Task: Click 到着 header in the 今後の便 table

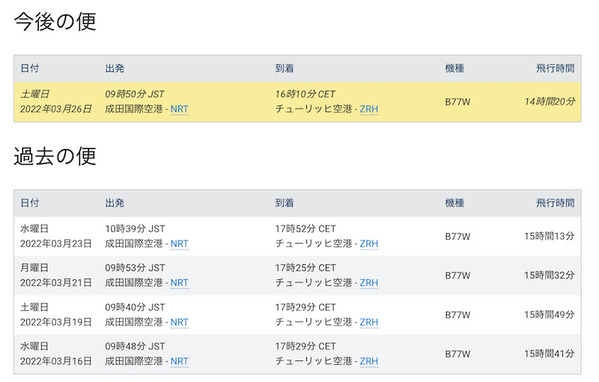Action: [285, 68]
